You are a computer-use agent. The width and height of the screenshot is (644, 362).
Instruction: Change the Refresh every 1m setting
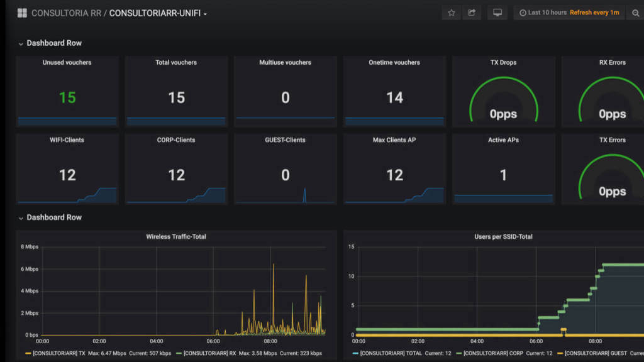(594, 13)
